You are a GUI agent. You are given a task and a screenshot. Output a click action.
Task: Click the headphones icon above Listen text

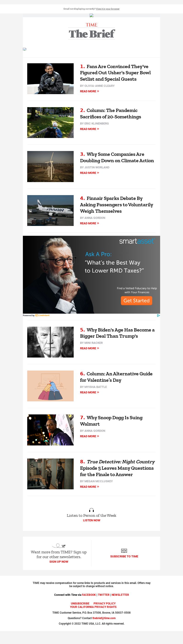coord(91,510)
